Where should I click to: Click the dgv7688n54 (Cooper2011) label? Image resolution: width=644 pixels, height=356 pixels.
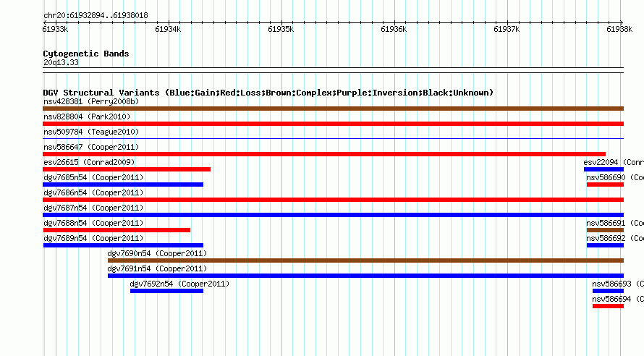[93, 223]
